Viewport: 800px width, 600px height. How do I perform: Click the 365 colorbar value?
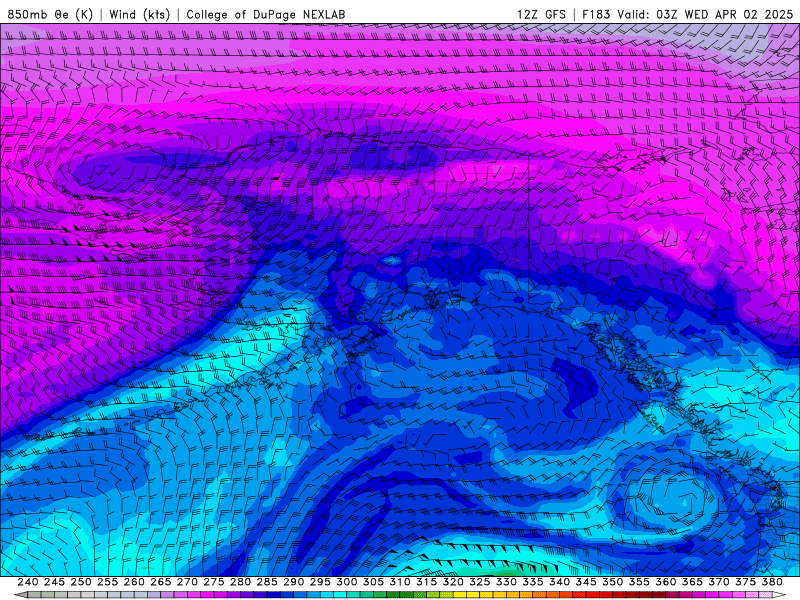[693, 582]
